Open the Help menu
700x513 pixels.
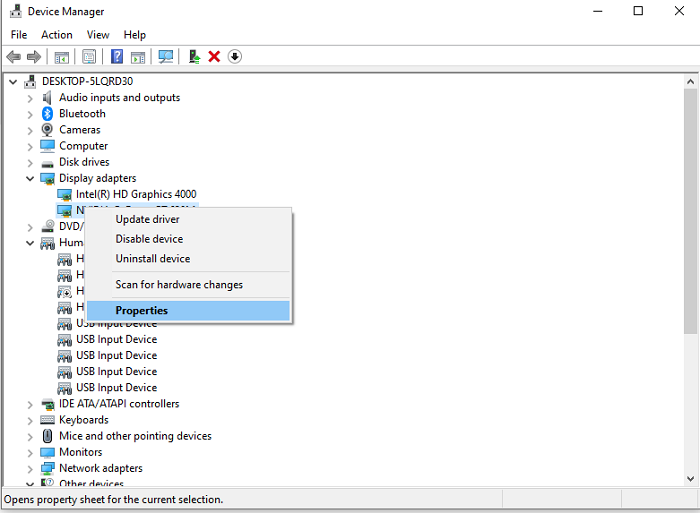(134, 35)
